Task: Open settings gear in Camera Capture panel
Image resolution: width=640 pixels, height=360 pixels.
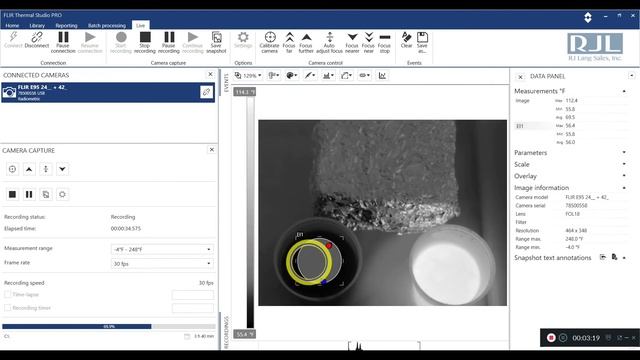Action: point(62,194)
